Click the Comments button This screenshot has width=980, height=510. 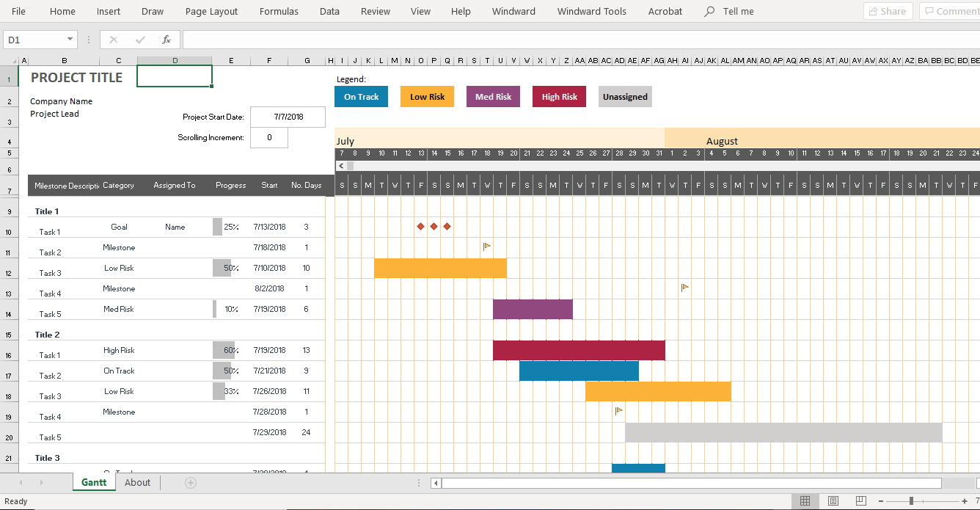point(950,11)
